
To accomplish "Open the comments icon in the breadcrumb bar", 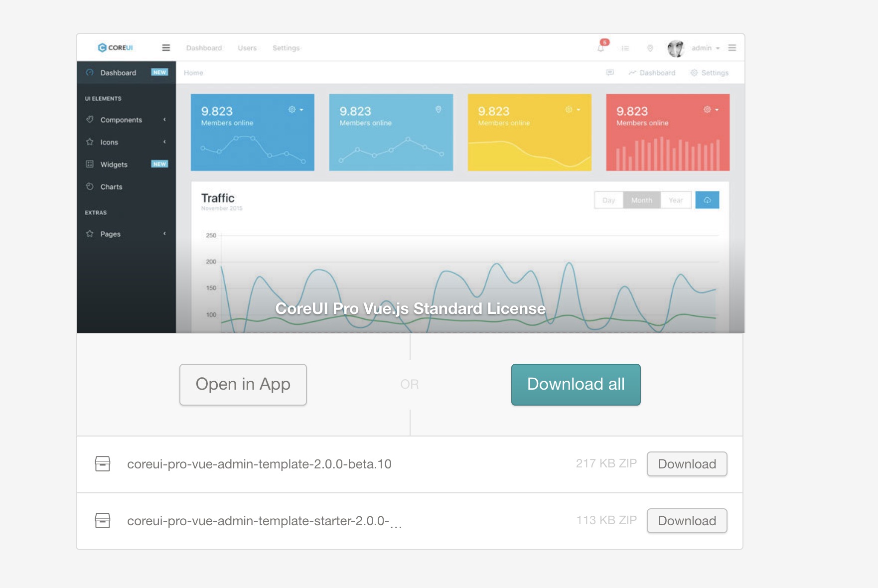I will click(610, 72).
